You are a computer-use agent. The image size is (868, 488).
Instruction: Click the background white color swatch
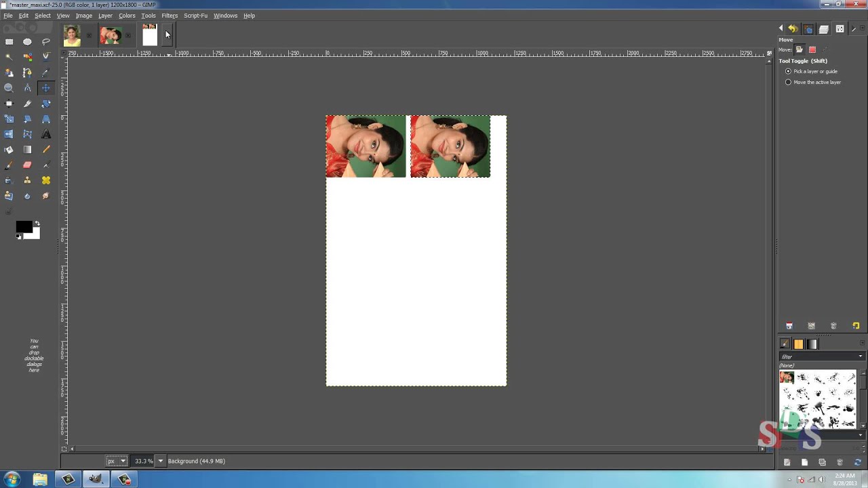point(35,235)
